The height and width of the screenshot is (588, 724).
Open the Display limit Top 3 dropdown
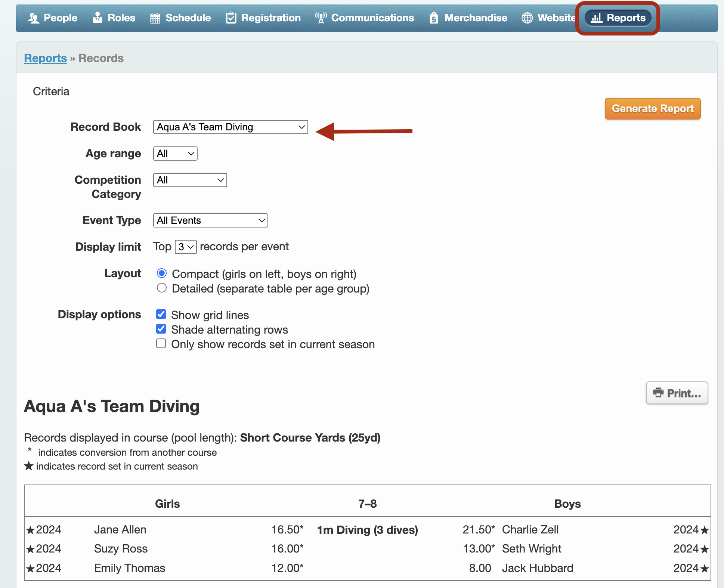tap(186, 247)
